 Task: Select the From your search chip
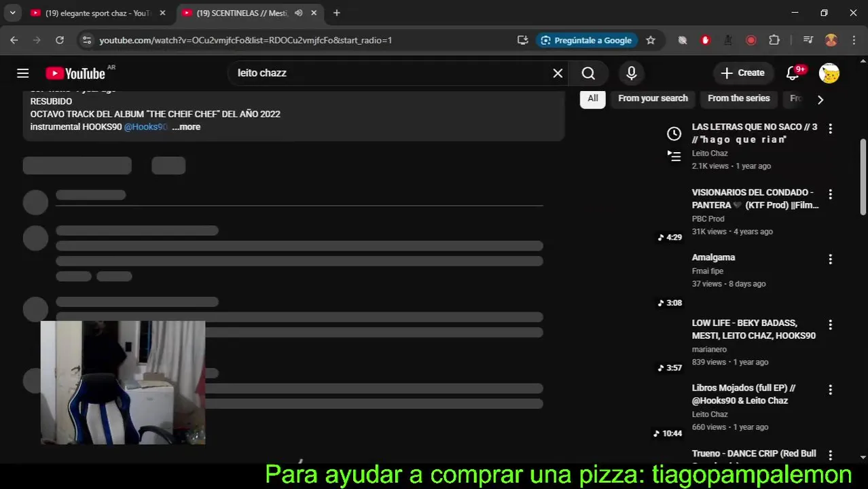[x=653, y=98]
